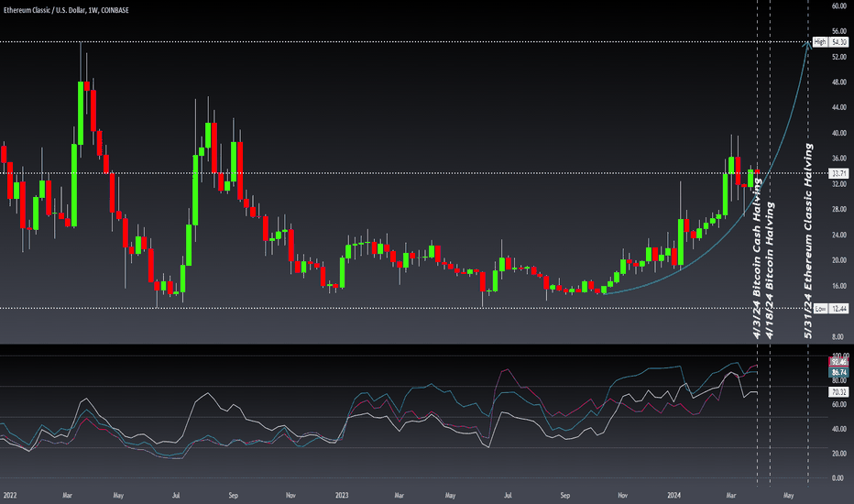Click the 80.00 indicator axis label
Screen dimensions: 854x504
tap(838, 380)
